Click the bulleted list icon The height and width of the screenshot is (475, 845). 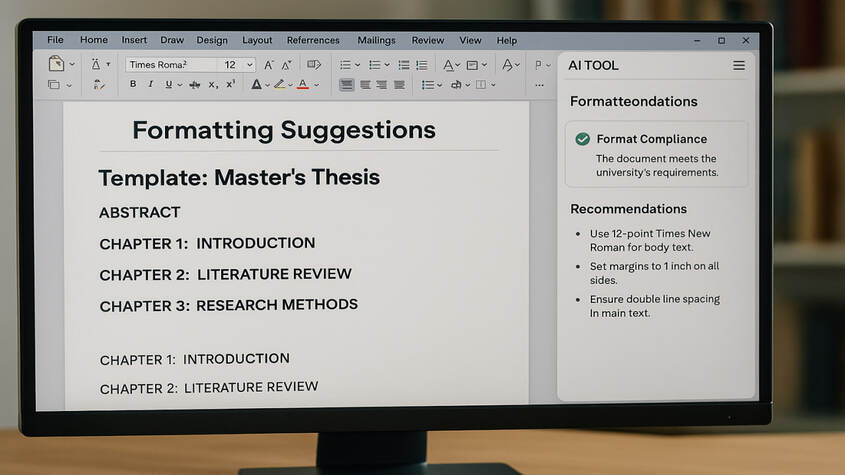[345, 64]
